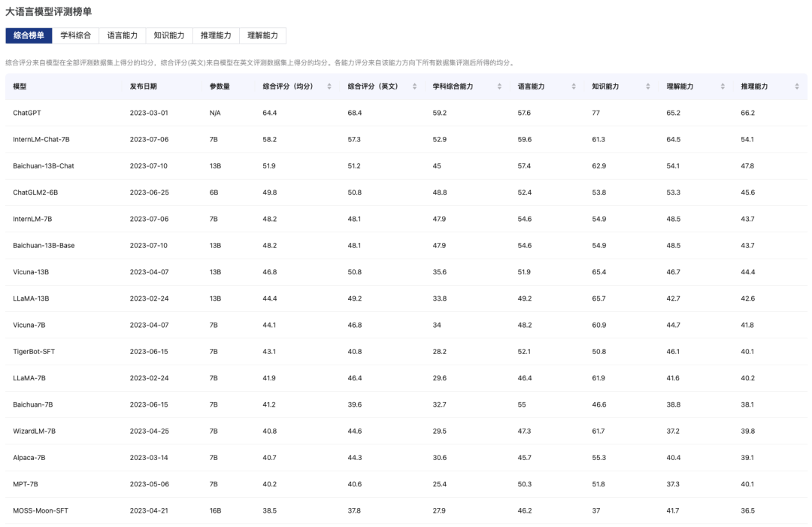This screenshot has width=812, height=527.
Task: Sort by 知识能力 column arrows
Action: [648, 86]
